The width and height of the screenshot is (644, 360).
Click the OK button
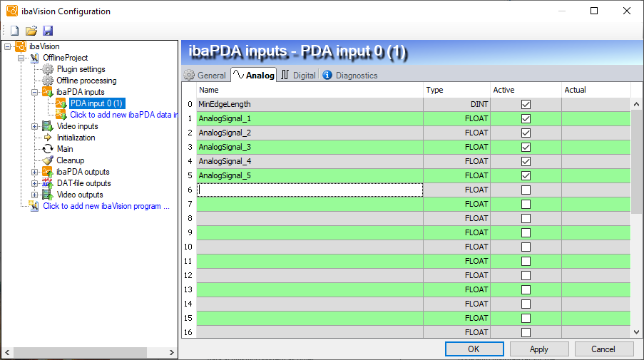(474, 349)
